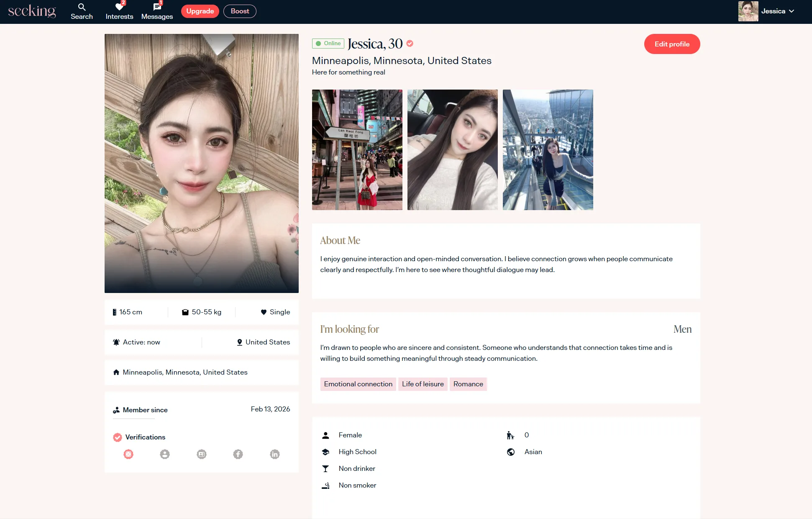Click the Upgrade button

(200, 11)
